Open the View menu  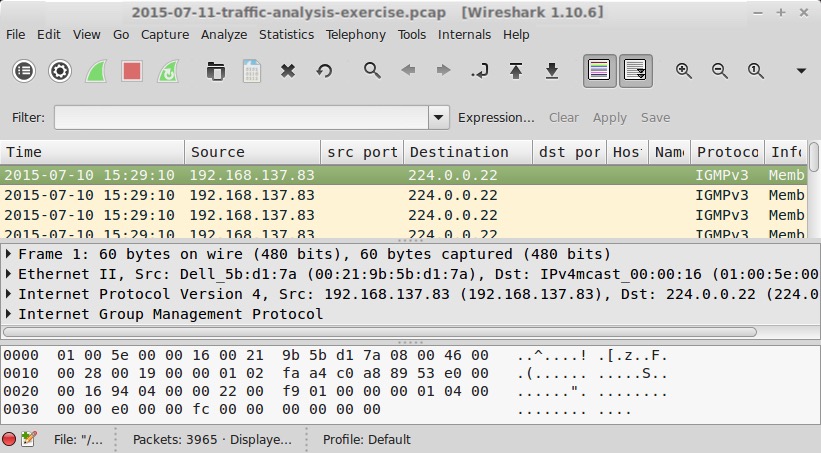pyautogui.click(x=86, y=35)
